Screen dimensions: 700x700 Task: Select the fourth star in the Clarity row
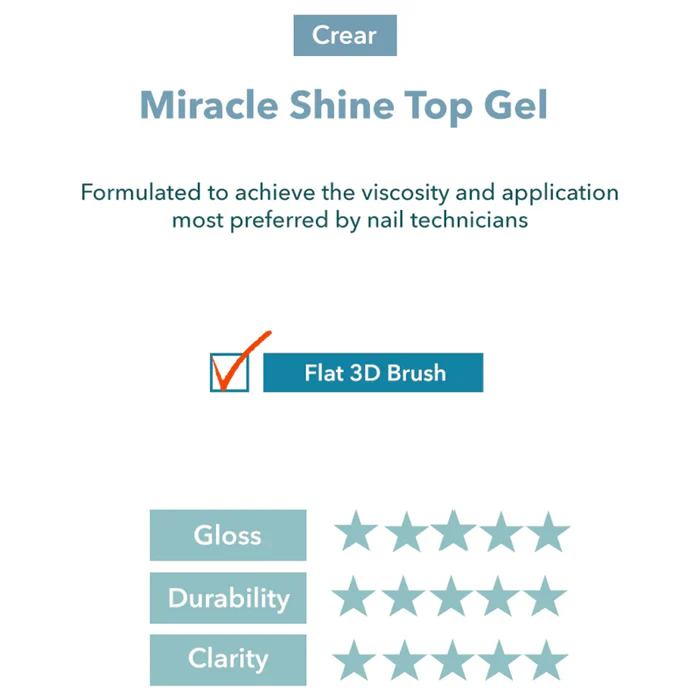click(x=499, y=661)
